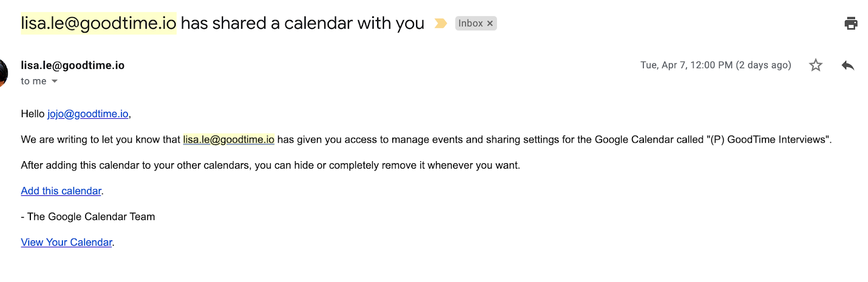
Task: Click the Inbox label chip
Action: [470, 23]
